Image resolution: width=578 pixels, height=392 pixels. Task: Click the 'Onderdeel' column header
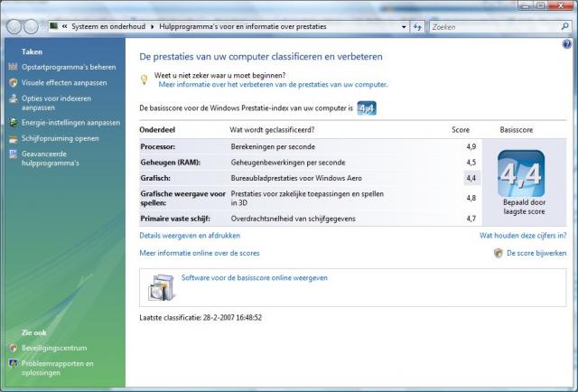point(157,130)
